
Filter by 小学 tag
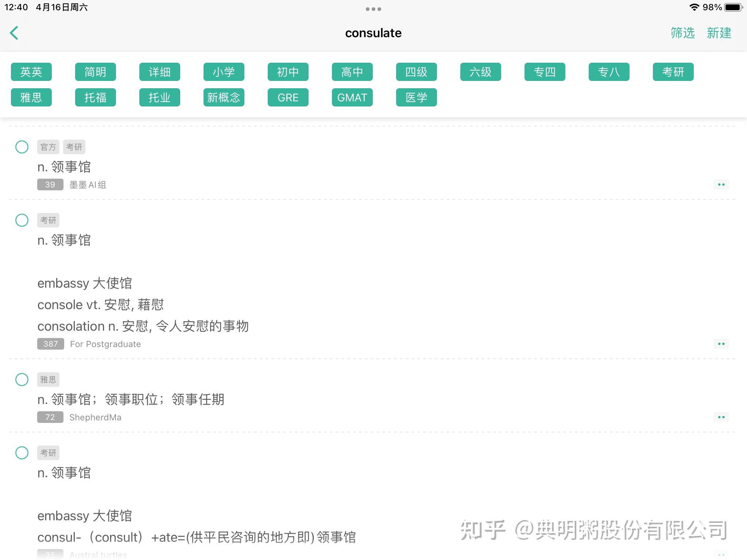pos(224,72)
